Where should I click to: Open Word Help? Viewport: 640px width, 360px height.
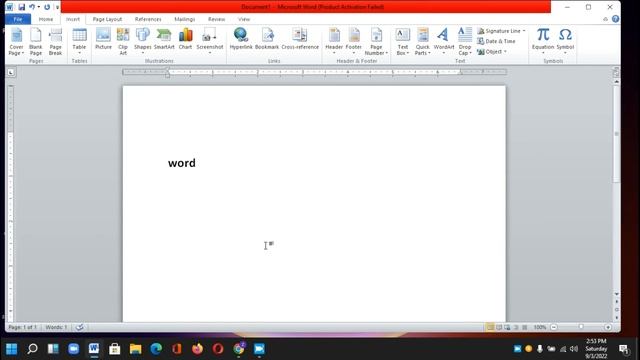click(616, 19)
